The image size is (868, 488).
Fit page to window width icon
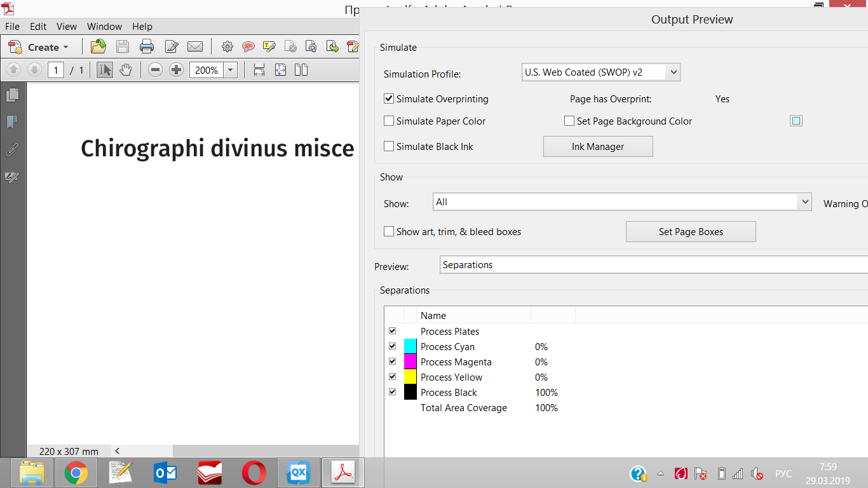(259, 70)
